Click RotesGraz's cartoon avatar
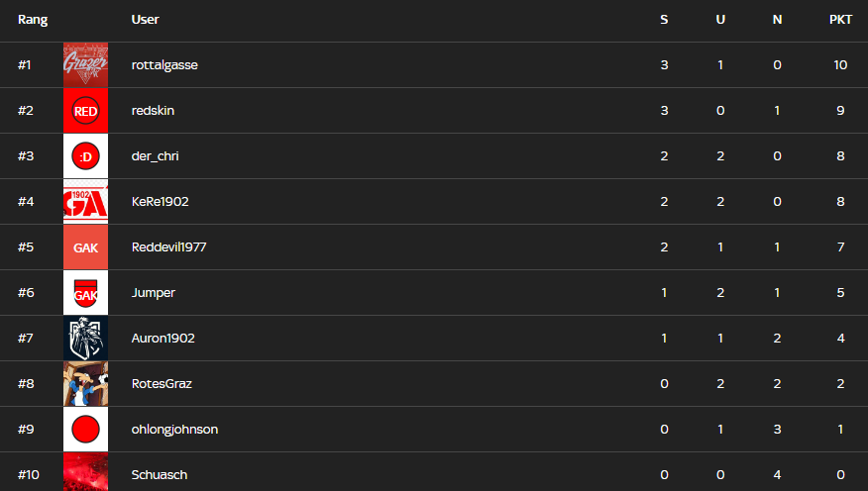Viewport: 868px width, 491px height. click(x=85, y=384)
